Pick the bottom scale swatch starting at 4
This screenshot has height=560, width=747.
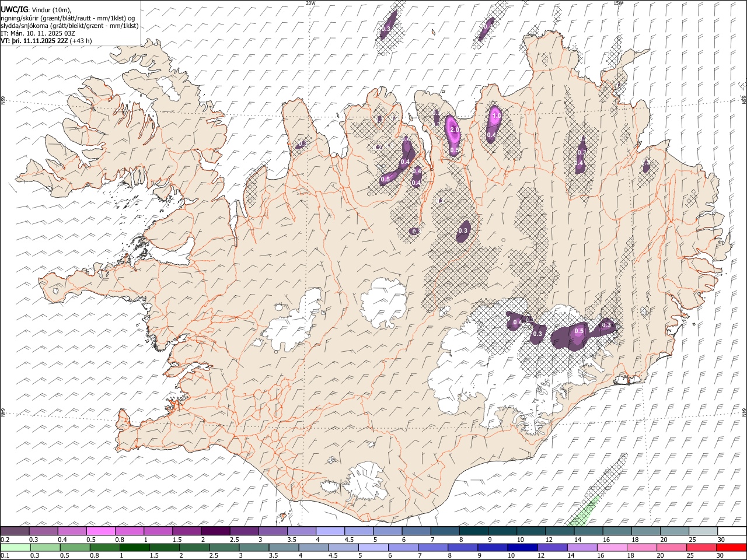(x=313, y=547)
